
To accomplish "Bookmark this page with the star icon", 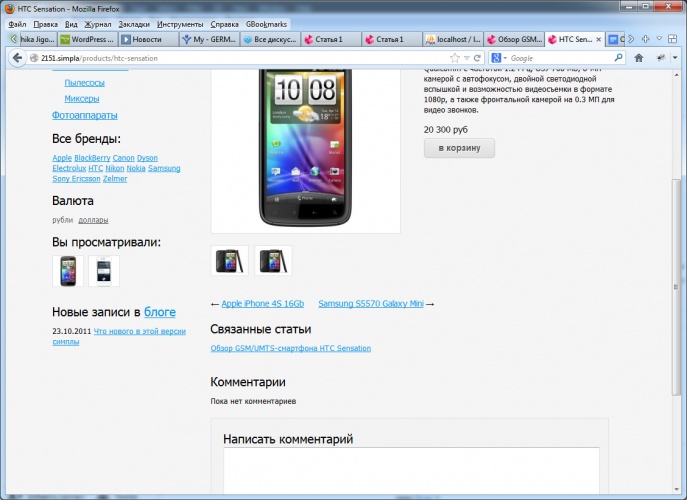I will [x=455, y=58].
